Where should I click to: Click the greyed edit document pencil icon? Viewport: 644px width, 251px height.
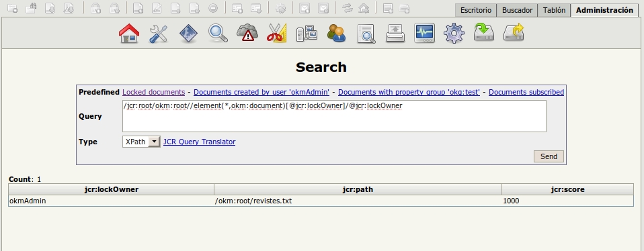pos(157,8)
